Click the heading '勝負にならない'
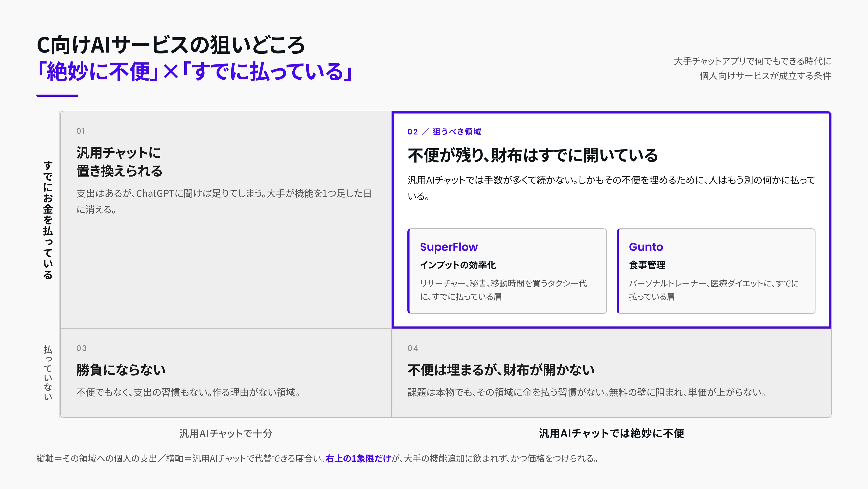This screenshot has height=489, width=868. click(x=121, y=370)
